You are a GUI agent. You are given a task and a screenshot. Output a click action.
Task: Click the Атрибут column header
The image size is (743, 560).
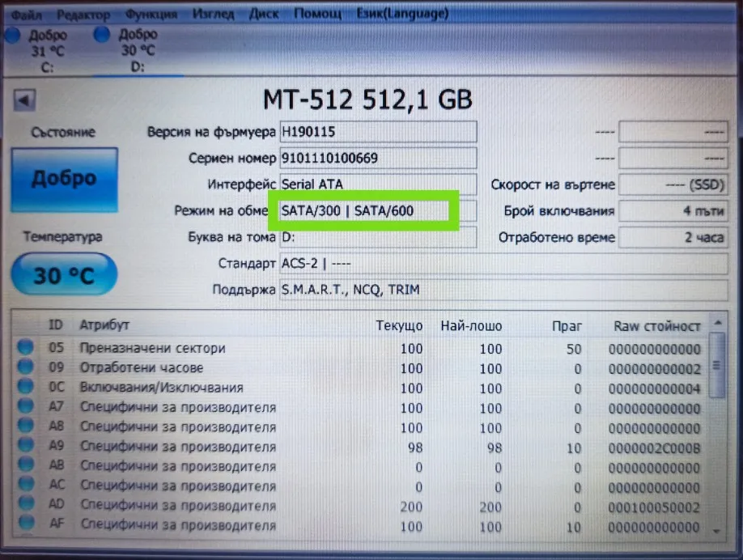tap(104, 325)
